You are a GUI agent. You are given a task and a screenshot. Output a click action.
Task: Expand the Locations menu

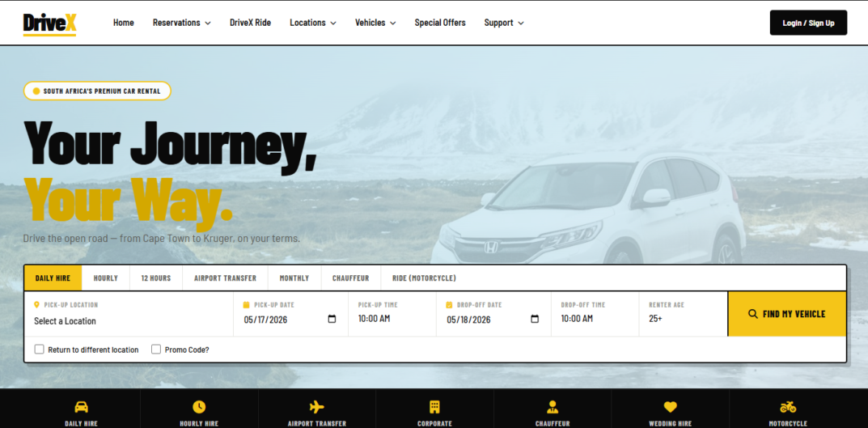tap(313, 23)
